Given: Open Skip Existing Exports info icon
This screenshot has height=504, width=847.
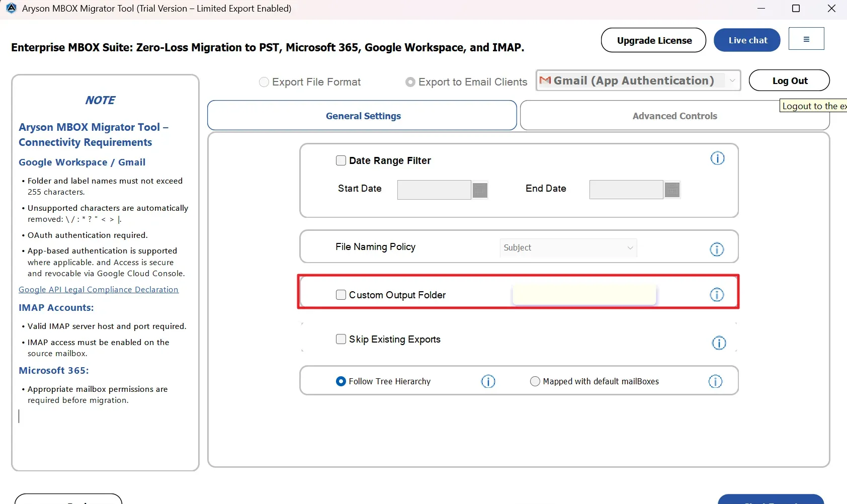Looking at the screenshot, I should coord(719,343).
